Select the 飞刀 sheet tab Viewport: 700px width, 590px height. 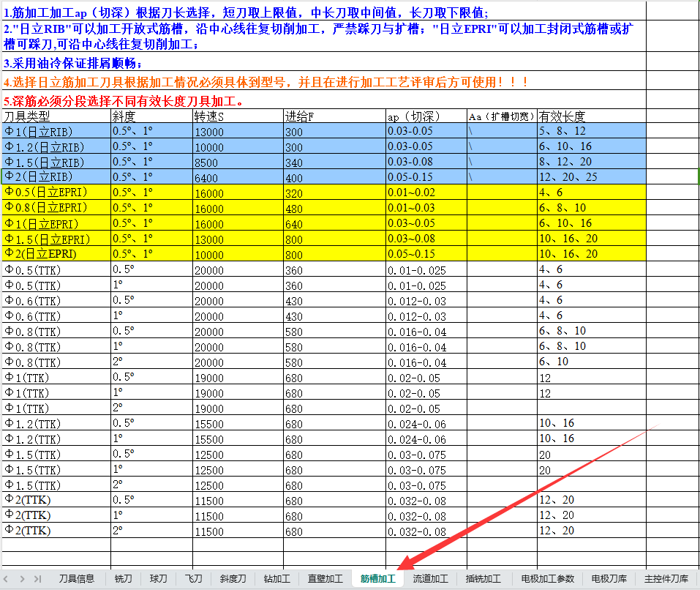click(x=193, y=579)
